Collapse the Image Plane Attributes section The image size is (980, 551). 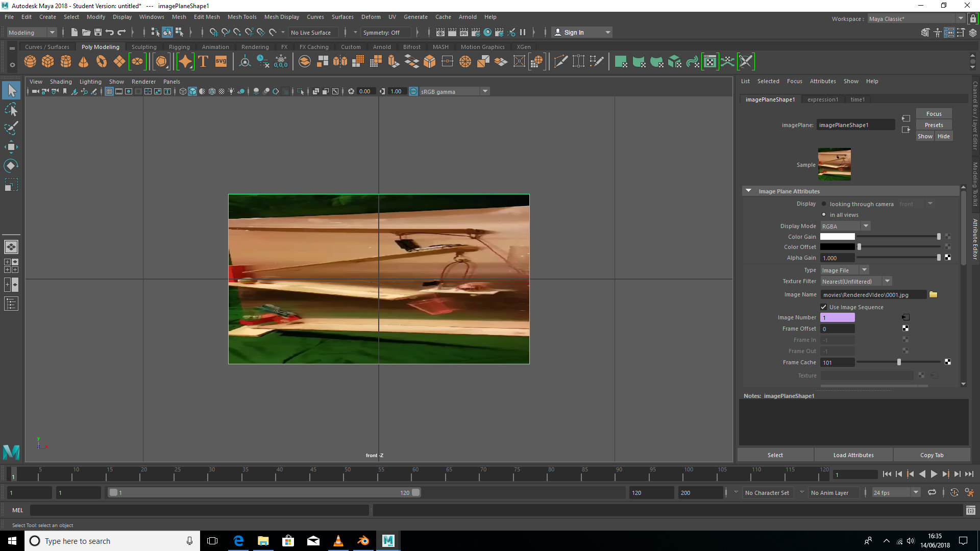(748, 190)
